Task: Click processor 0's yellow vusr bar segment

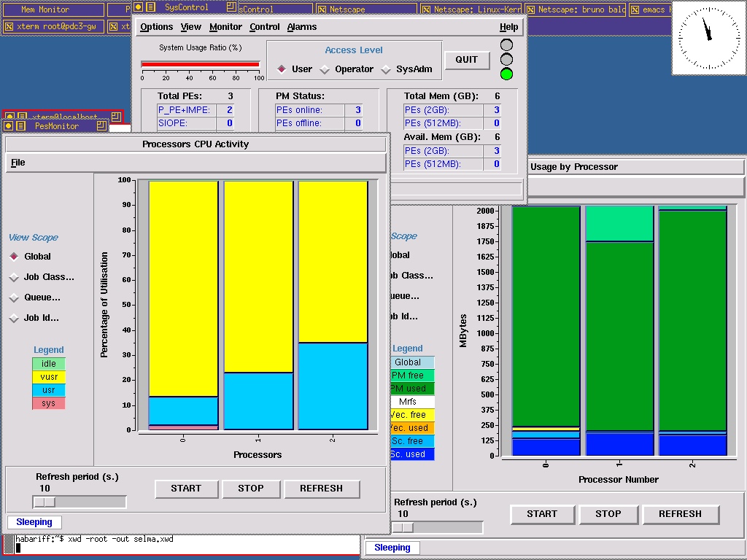Action: coord(183,289)
